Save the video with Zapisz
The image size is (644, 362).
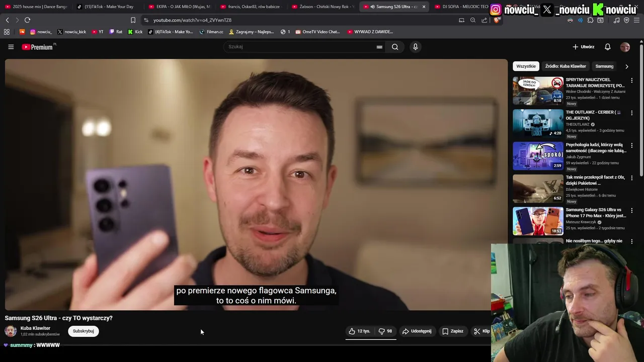(x=453, y=331)
